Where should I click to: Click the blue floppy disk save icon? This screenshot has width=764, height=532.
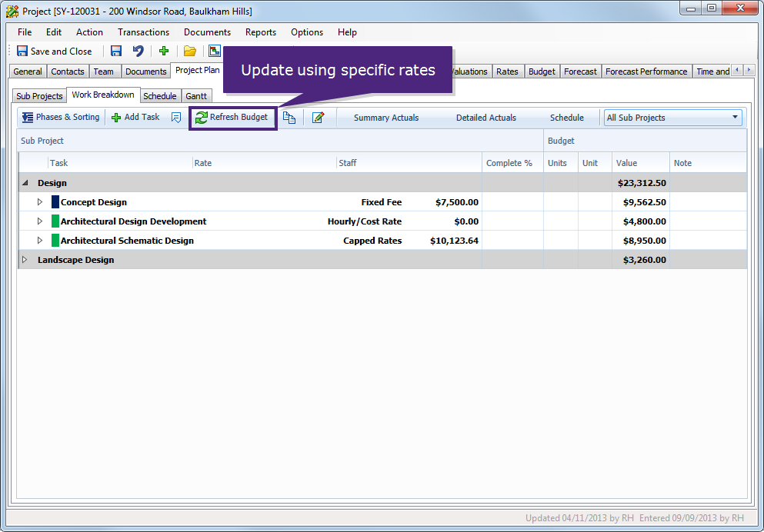[116, 52]
